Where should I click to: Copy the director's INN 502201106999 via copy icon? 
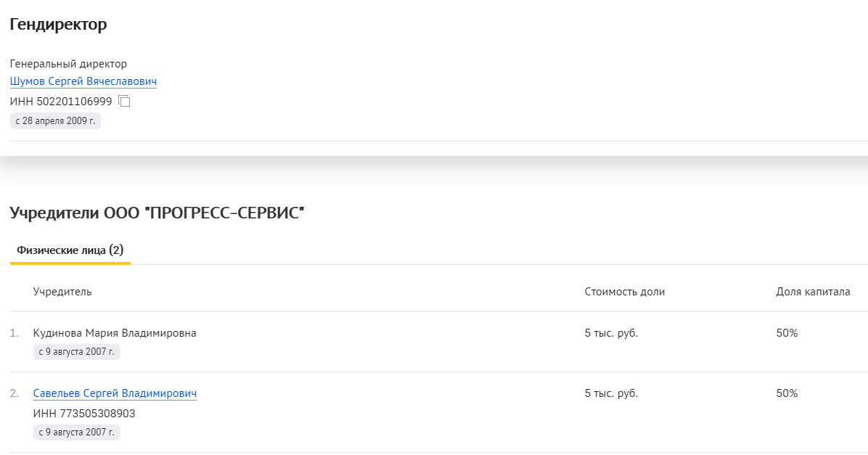click(x=124, y=102)
